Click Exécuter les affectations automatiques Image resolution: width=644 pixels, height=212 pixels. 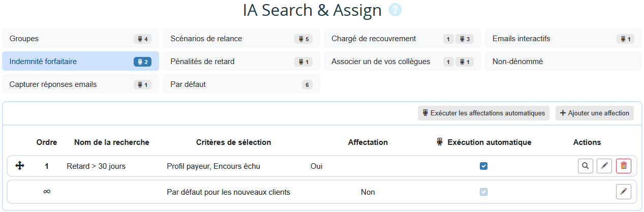[x=483, y=113]
